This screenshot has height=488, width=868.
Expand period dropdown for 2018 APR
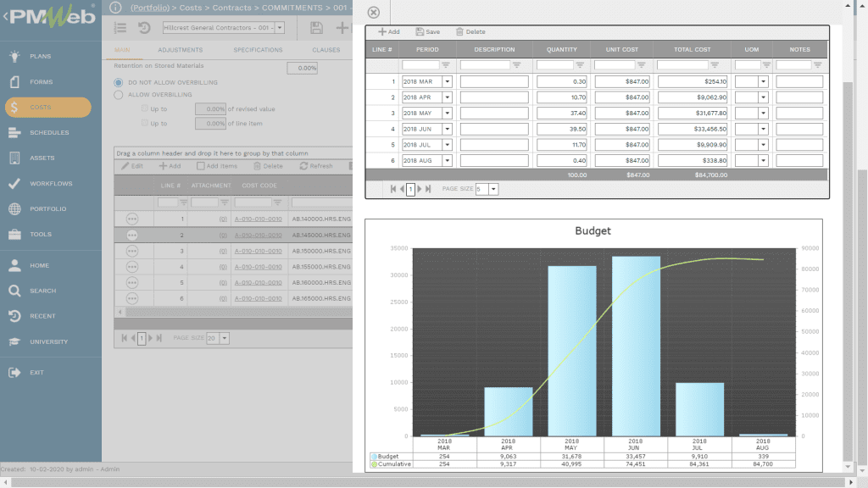tap(448, 97)
